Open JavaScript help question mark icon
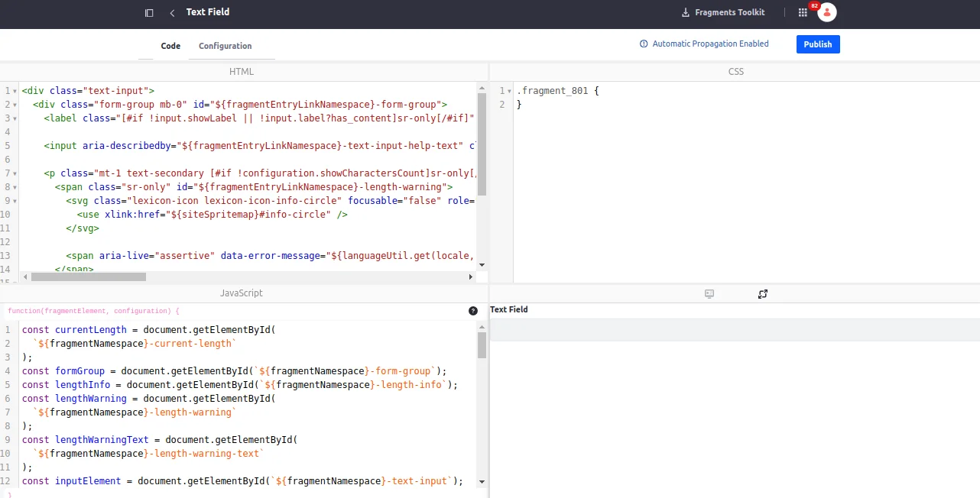The width and height of the screenshot is (980, 498). click(x=473, y=311)
